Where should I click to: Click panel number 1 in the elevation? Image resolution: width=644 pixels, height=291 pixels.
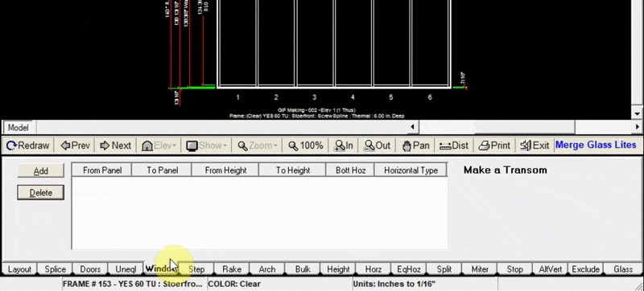pyautogui.click(x=237, y=97)
